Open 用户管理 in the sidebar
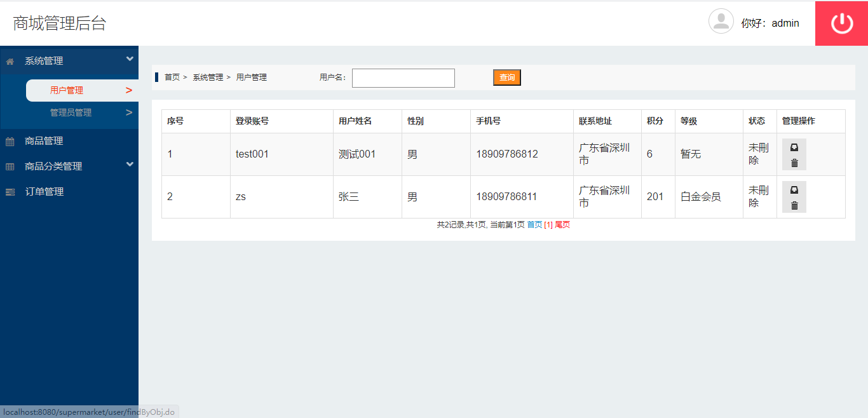 [x=82, y=90]
